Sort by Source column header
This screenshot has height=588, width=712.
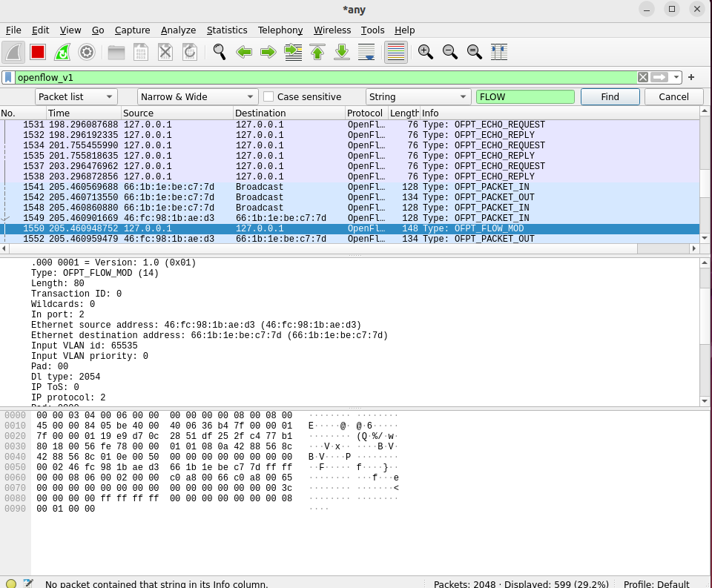pos(177,113)
